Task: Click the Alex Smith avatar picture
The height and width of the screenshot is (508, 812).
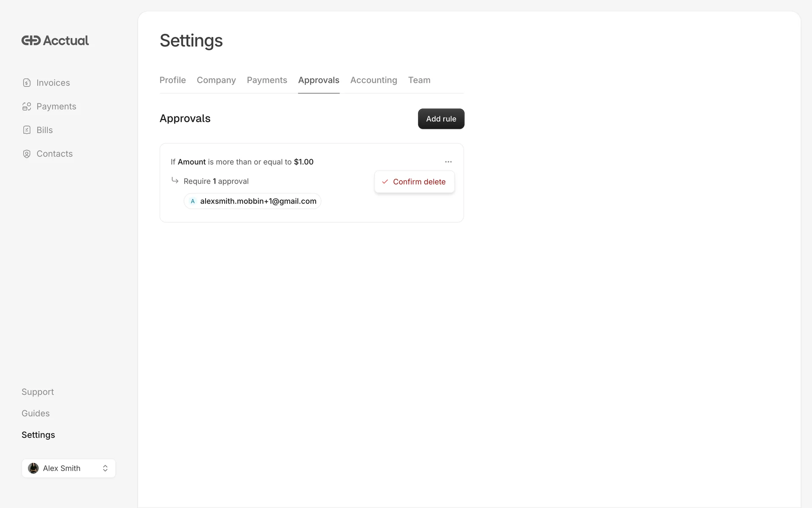Action: click(33, 468)
